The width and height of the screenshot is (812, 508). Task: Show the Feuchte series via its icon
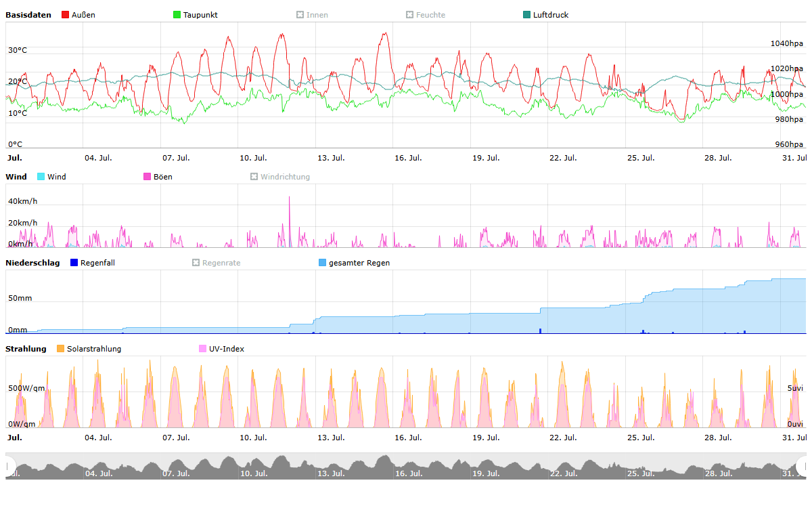pyautogui.click(x=409, y=15)
